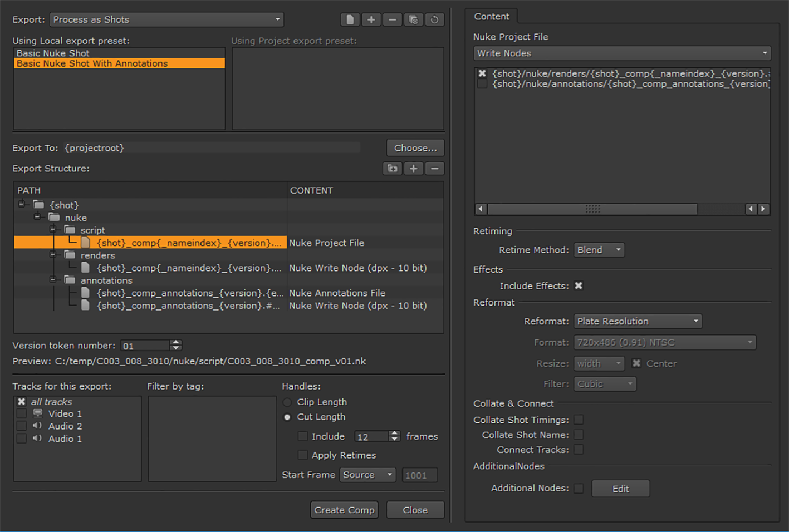Click the Version token number field
This screenshot has width=789, height=532.
[x=145, y=346]
